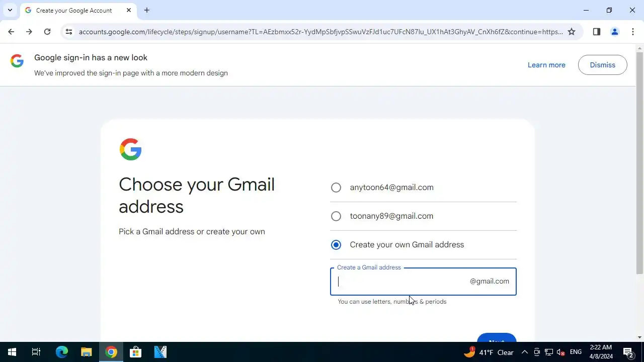644x362 pixels.
Task: Close the Create your Google Account tab
Action: (129, 10)
